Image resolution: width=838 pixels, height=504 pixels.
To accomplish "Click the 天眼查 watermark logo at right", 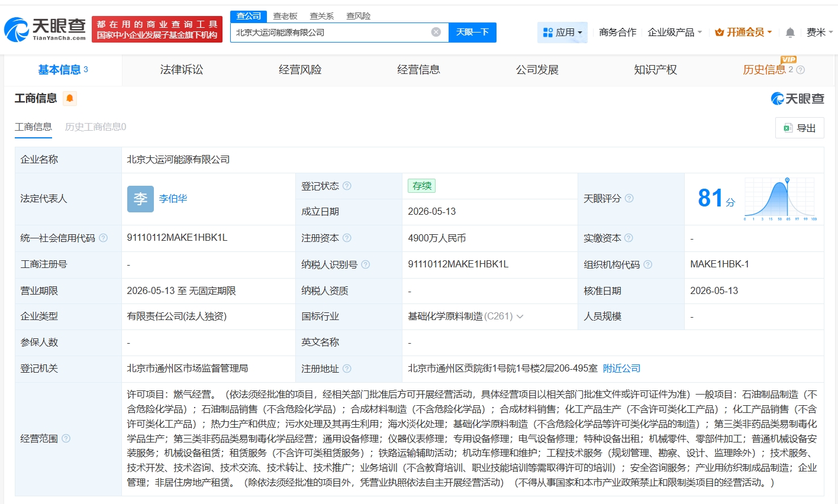I will 797,99.
